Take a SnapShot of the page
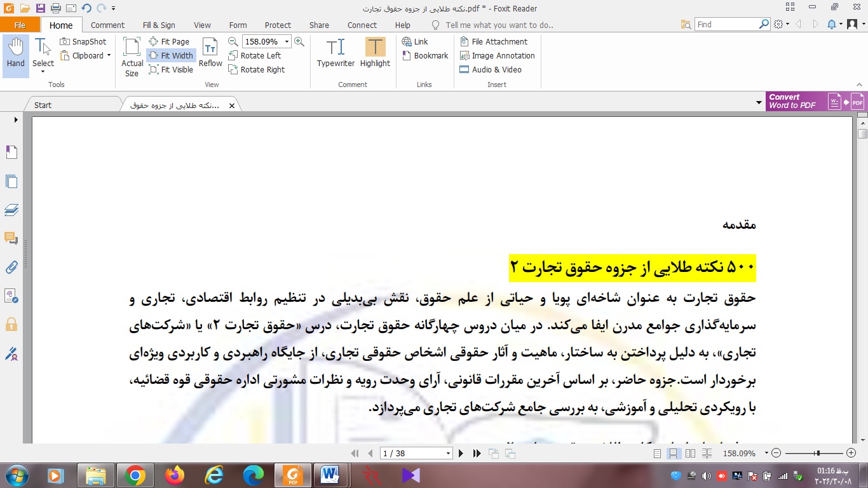Viewport: 868px width, 488px height. pyautogui.click(x=83, y=42)
